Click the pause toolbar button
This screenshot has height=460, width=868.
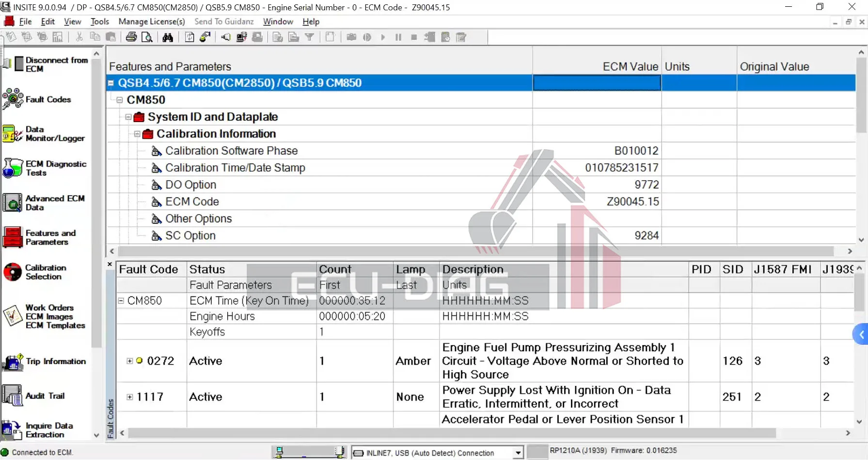pos(398,37)
